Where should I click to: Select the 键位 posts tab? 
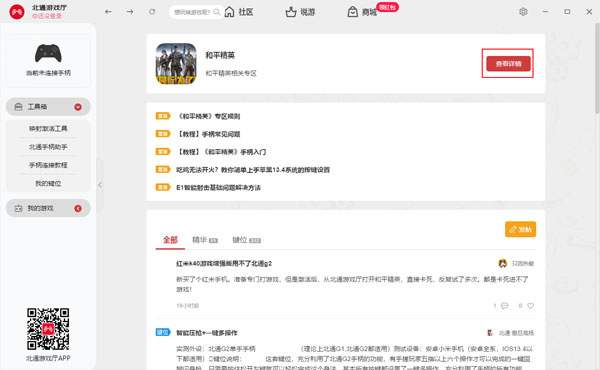tap(246, 240)
